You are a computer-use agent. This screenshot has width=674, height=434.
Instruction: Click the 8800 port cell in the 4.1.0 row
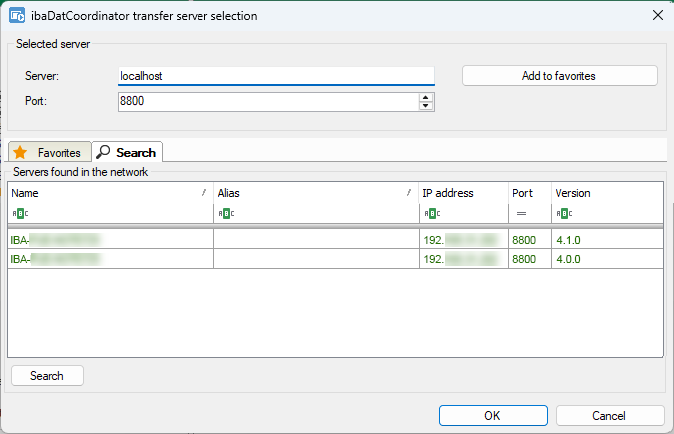click(530, 239)
